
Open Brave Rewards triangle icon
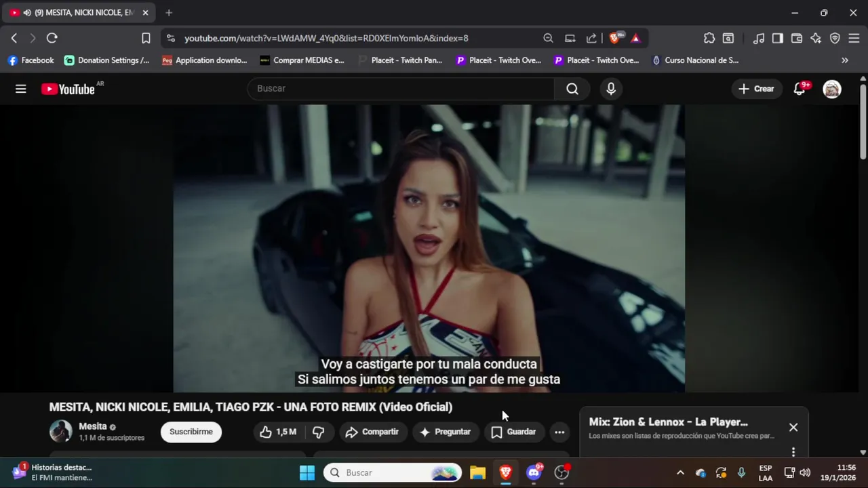(635, 38)
